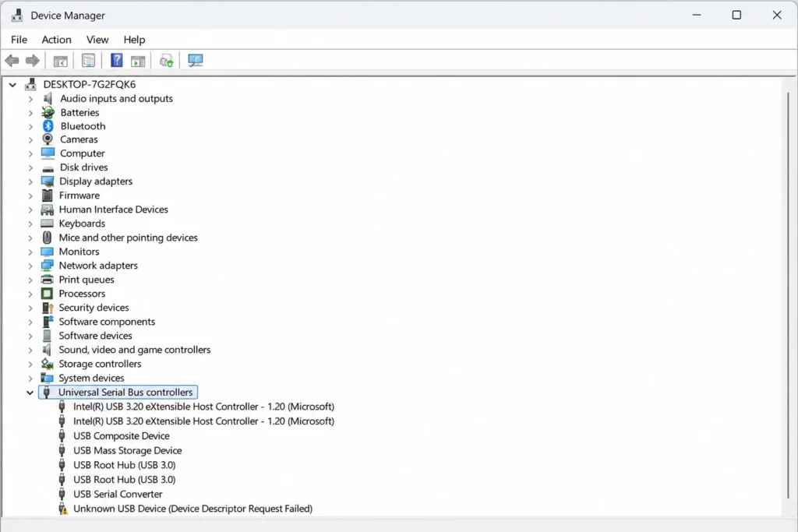
Task: Click the monitor toolbar icon beside Scan for hardware changes
Action: (196, 61)
